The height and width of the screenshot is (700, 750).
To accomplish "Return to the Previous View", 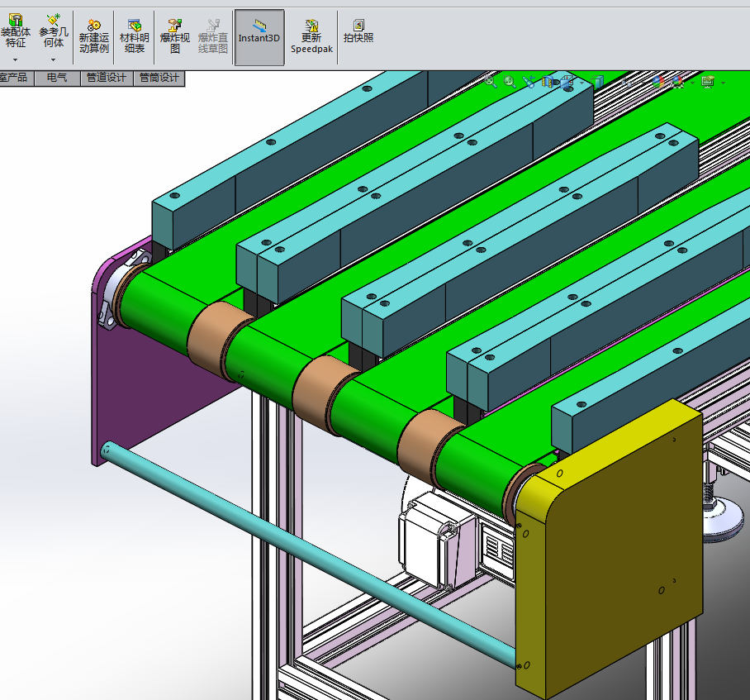I will (529, 82).
